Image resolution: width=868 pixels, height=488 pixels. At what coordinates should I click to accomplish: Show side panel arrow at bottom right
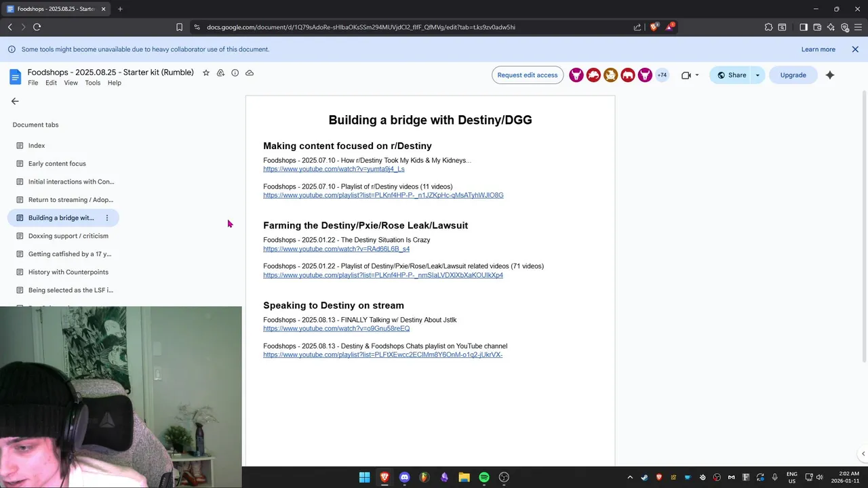pos(863,454)
